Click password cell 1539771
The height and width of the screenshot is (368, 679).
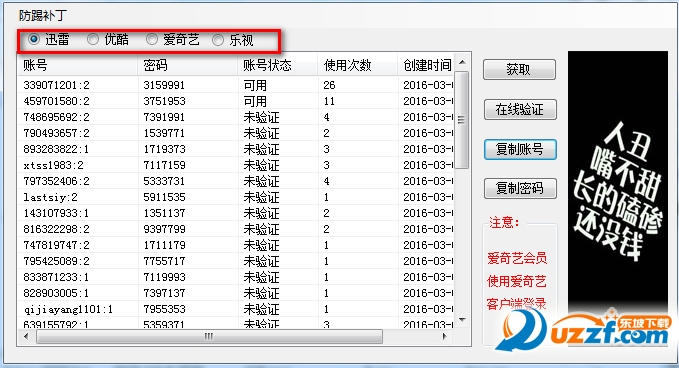[x=164, y=133]
